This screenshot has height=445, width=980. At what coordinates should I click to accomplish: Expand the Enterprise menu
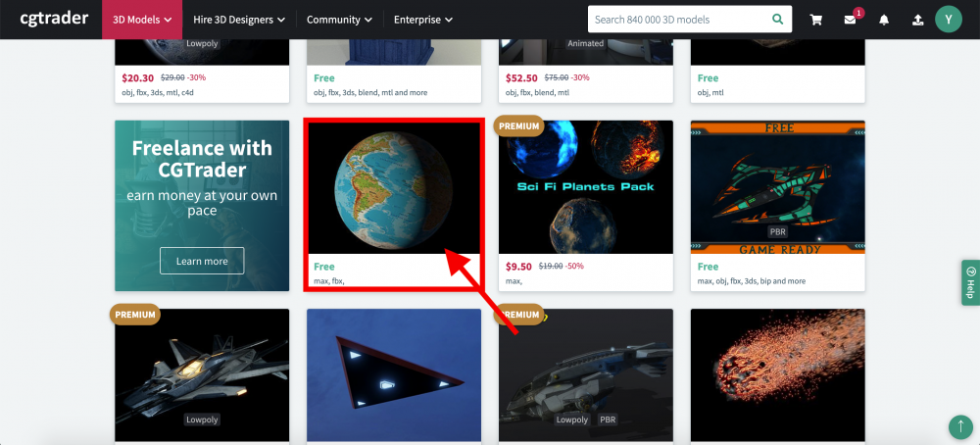(x=423, y=20)
